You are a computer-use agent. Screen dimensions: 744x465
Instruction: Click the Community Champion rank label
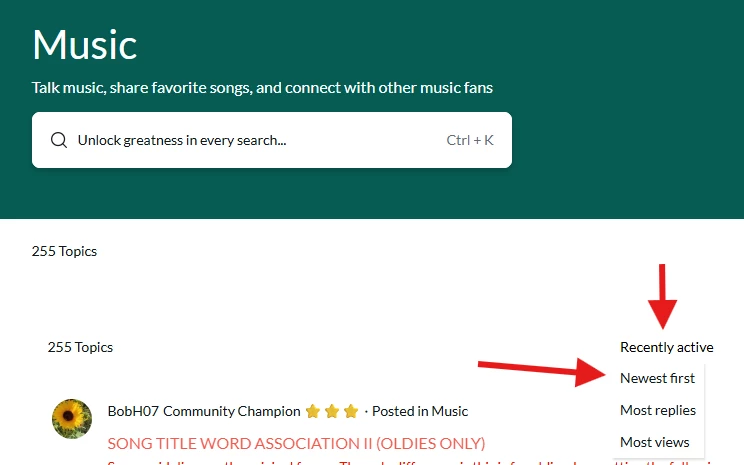coord(232,411)
